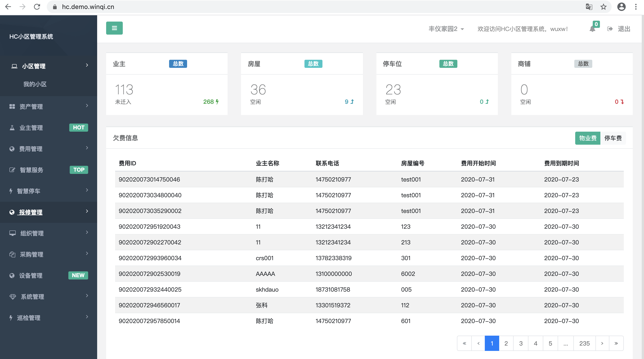Click the logout arrow icon
Image resolution: width=644 pixels, height=359 pixels.
pos(610,29)
